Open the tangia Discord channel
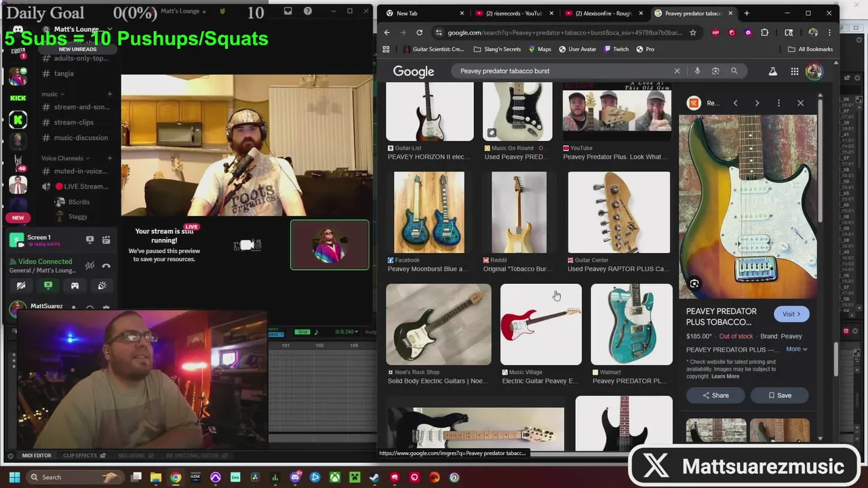868x488 pixels. [64, 73]
